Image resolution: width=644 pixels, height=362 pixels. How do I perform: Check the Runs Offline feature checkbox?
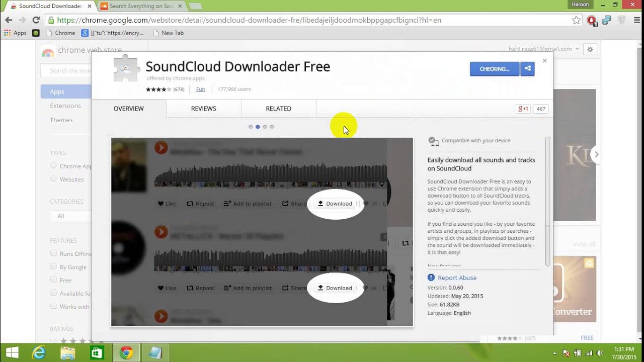(x=53, y=253)
